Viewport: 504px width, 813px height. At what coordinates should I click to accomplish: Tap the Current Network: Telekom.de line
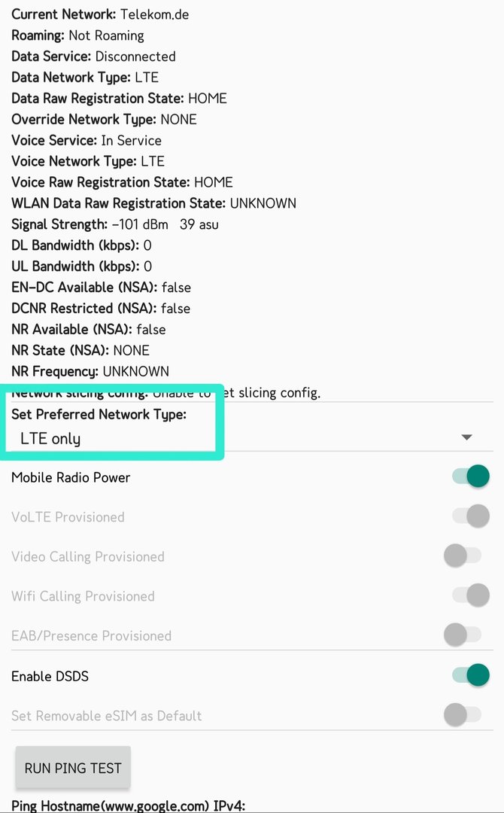99,14
